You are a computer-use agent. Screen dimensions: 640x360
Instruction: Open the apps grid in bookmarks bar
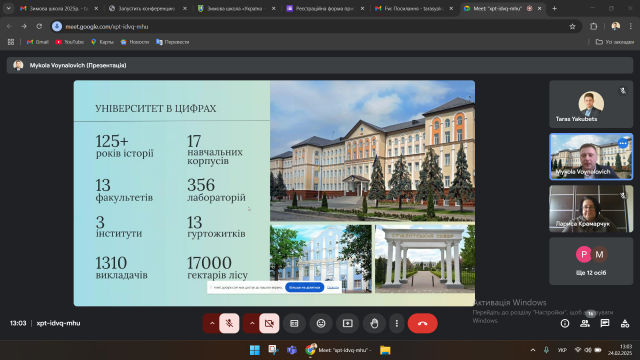pyautogui.click(x=11, y=42)
